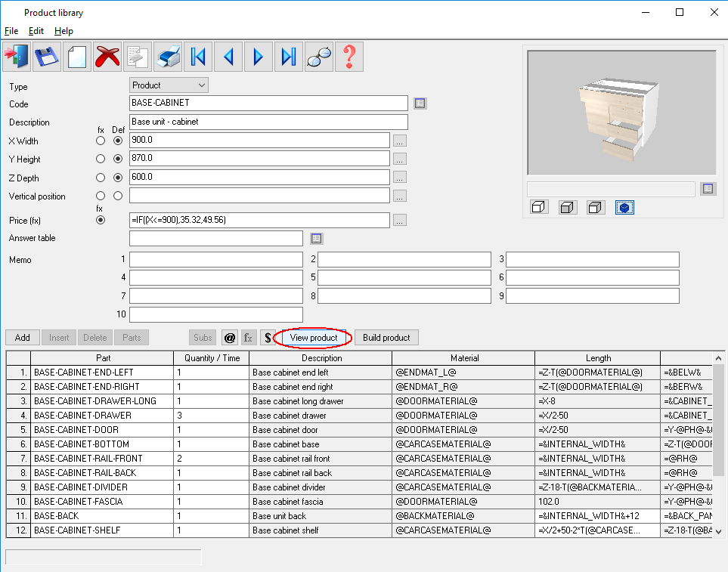Open list lookup beside Answer table field
Screen dimensions: 728x572
[x=317, y=239]
